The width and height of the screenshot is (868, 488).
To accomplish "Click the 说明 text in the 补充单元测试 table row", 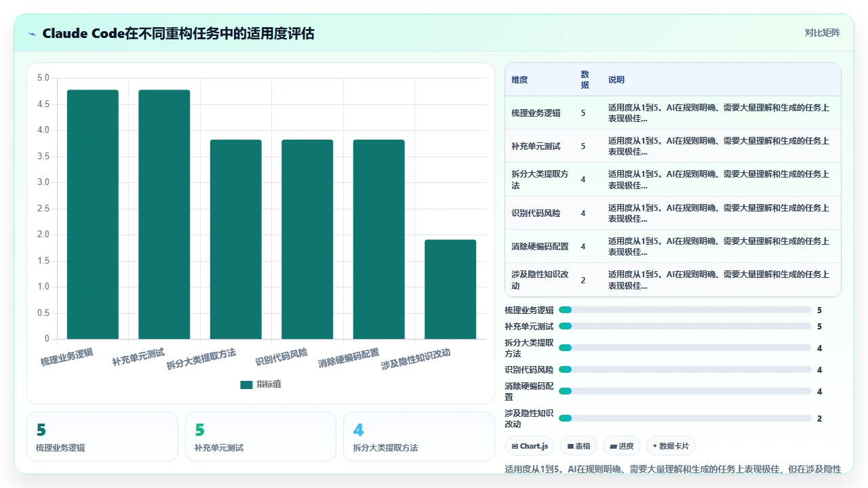I will pyautogui.click(x=719, y=146).
